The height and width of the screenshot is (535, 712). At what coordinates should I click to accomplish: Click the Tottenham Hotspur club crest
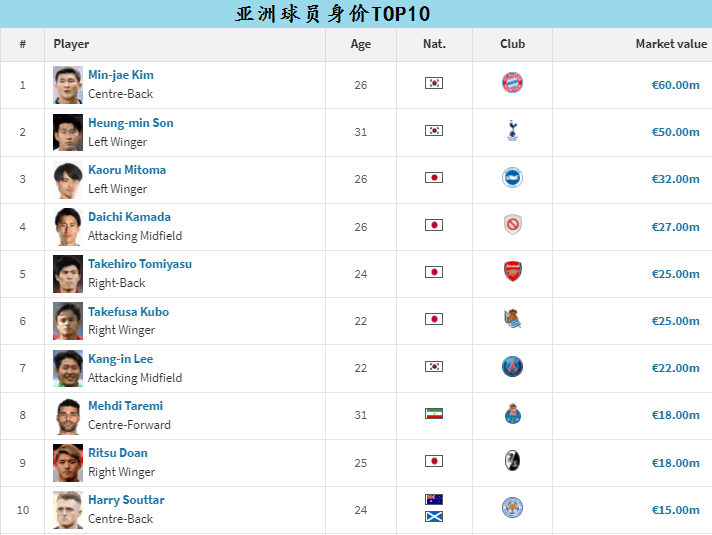pyautogui.click(x=512, y=131)
